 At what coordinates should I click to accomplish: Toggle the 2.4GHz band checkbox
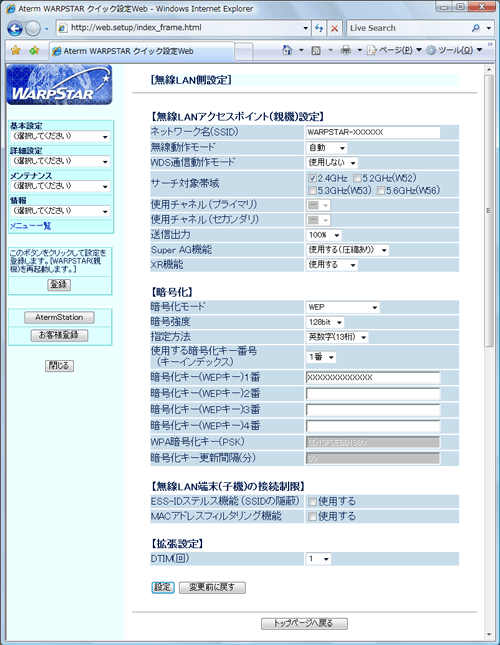coord(312,178)
